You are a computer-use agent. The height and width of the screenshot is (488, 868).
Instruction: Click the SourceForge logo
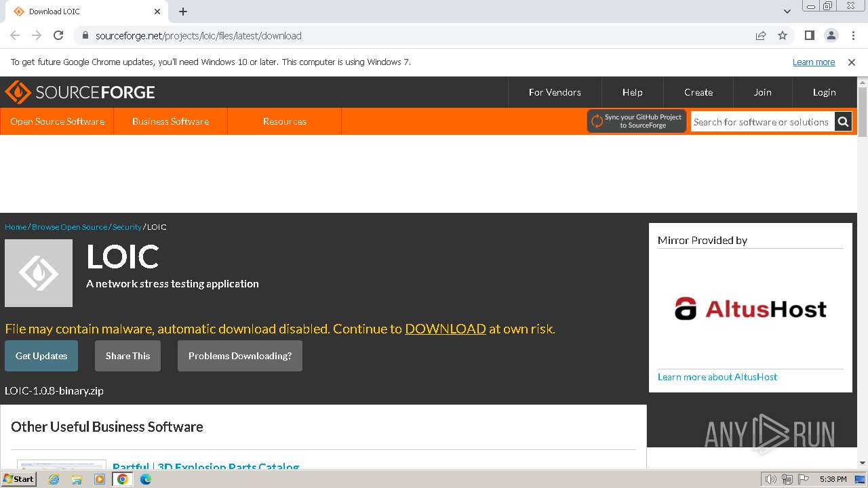pyautogui.click(x=80, y=92)
